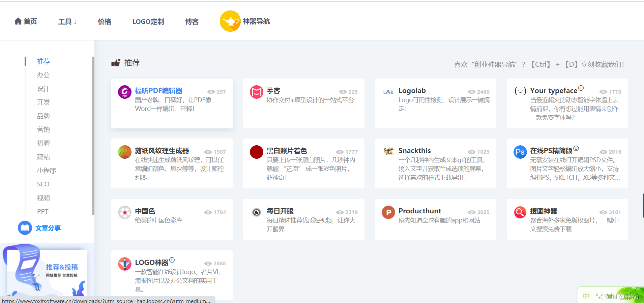The image size is (644, 303).
Task: Click the 黑白照片着色 red circle icon
Action: pyautogui.click(x=257, y=152)
